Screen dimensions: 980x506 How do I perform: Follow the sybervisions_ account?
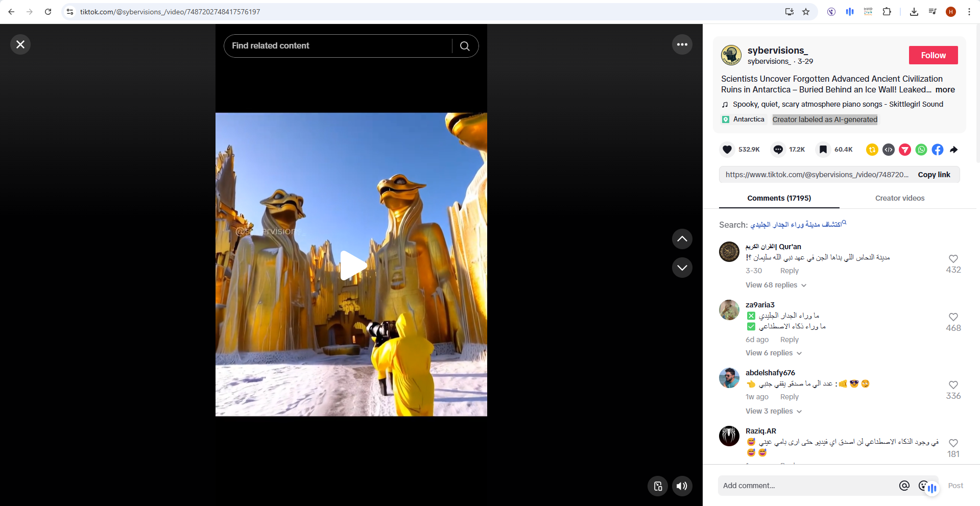tap(933, 55)
